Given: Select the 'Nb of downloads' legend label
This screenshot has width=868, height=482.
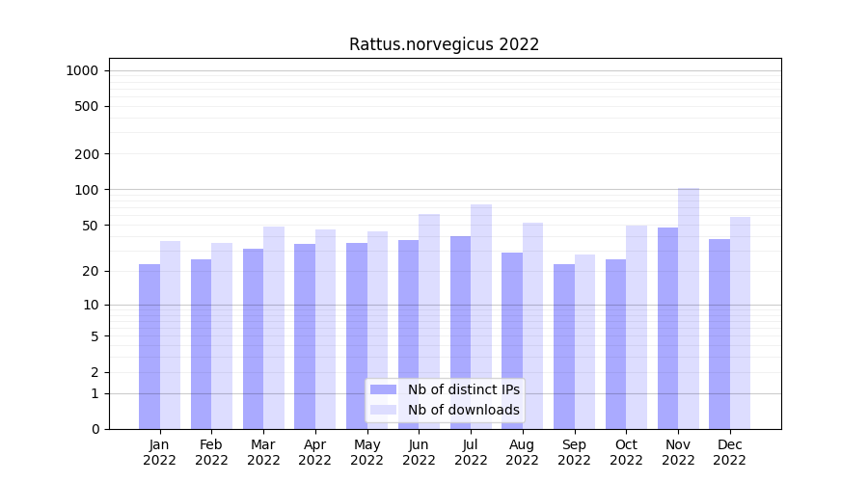Looking at the screenshot, I should (463, 410).
